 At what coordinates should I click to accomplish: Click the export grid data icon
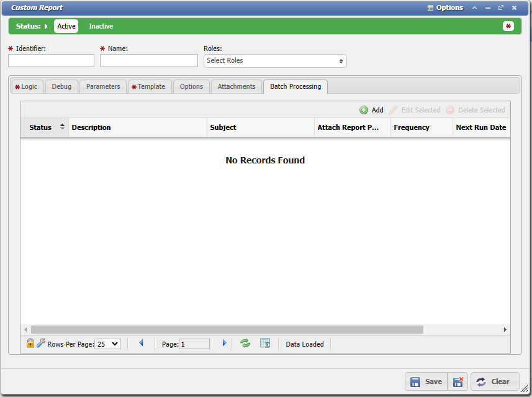coord(265,343)
